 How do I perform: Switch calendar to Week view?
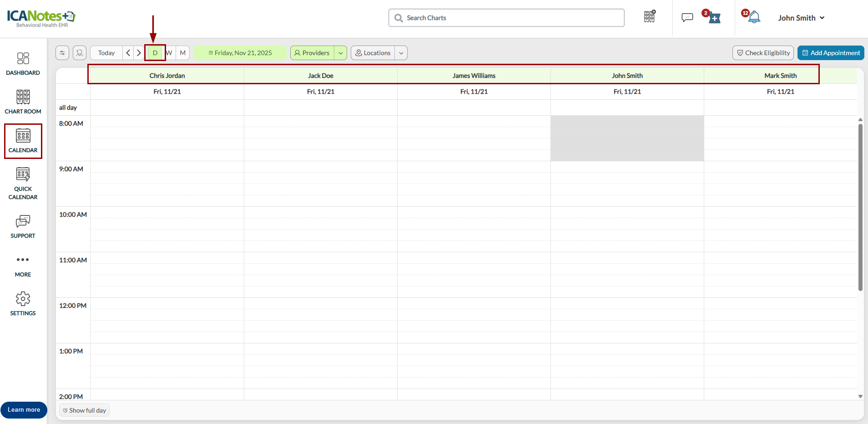(x=169, y=53)
